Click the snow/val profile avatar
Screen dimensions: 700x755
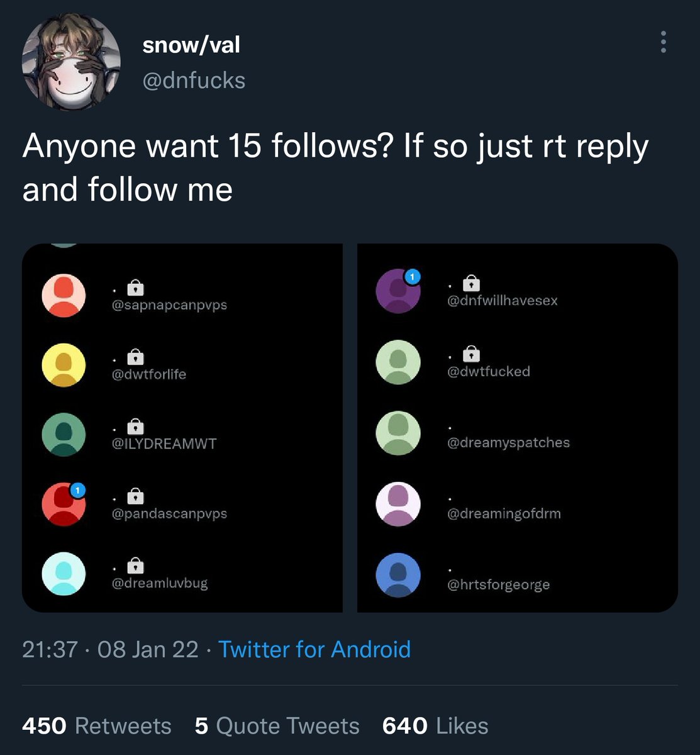click(x=71, y=61)
